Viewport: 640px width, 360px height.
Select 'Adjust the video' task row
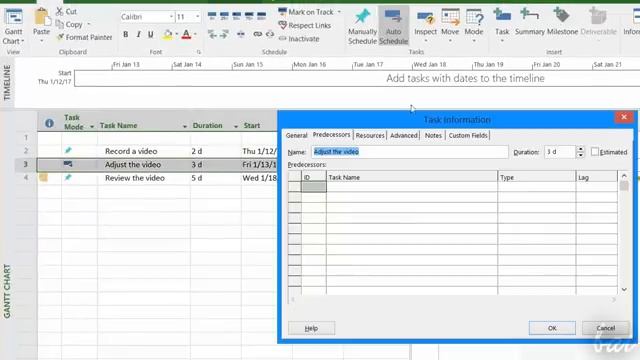[157, 164]
